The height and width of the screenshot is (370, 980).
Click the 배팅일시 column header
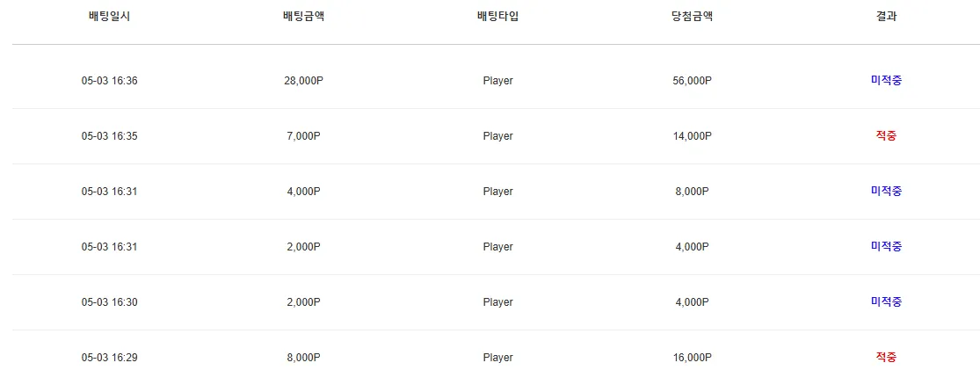point(109,17)
